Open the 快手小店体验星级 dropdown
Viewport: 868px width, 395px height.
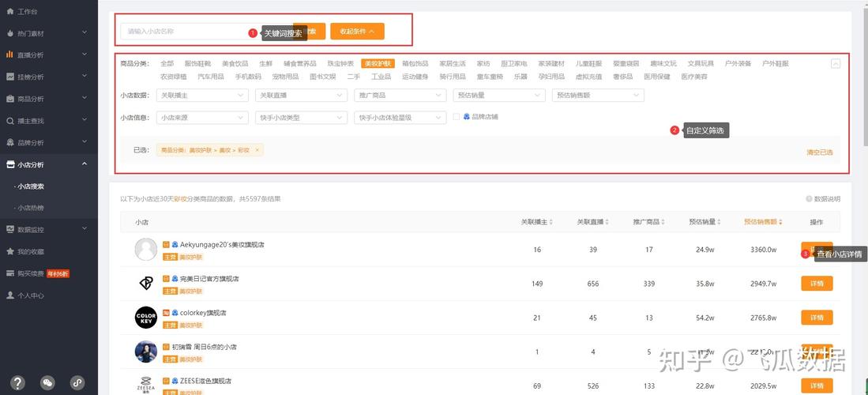[x=400, y=118]
